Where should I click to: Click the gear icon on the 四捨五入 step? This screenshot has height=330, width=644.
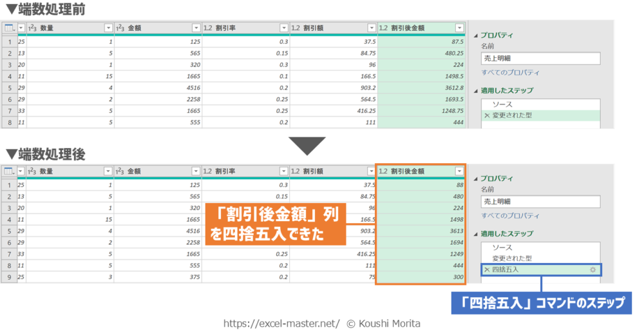coord(592,269)
